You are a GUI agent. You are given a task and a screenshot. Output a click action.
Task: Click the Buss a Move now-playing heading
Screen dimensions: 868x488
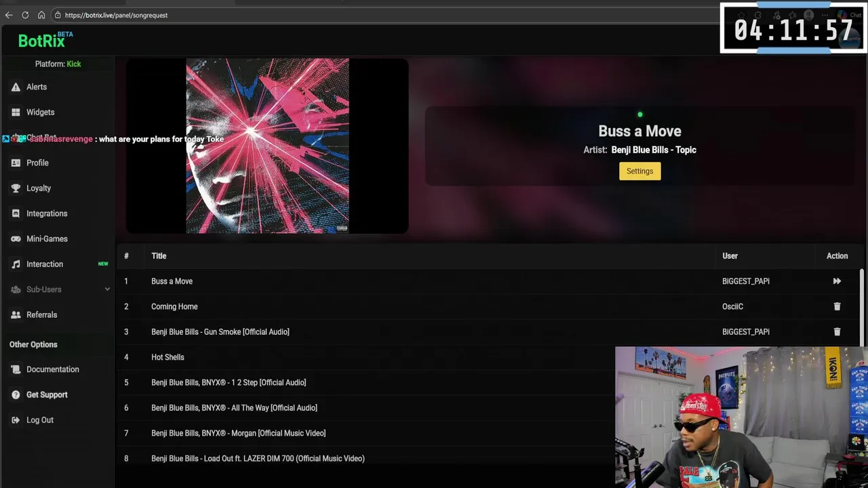(639, 131)
